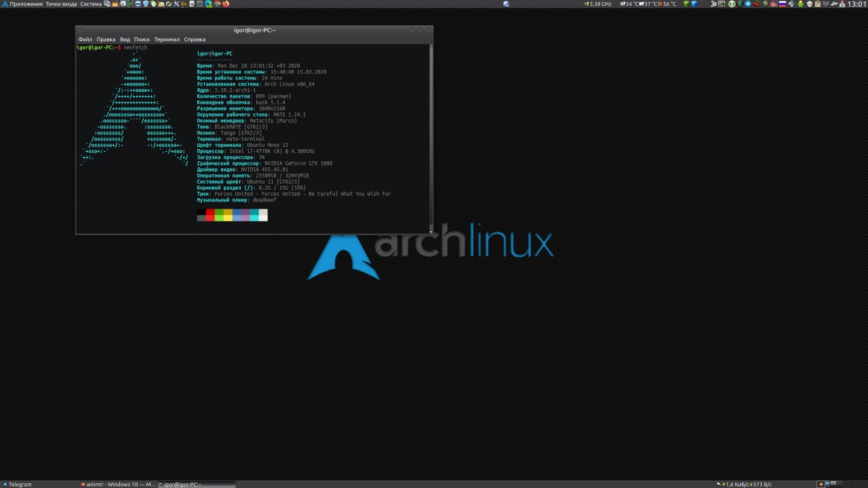Image resolution: width=868 pixels, height=488 pixels.
Task: Open the Поиск menu in terminal
Action: click(142, 39)
